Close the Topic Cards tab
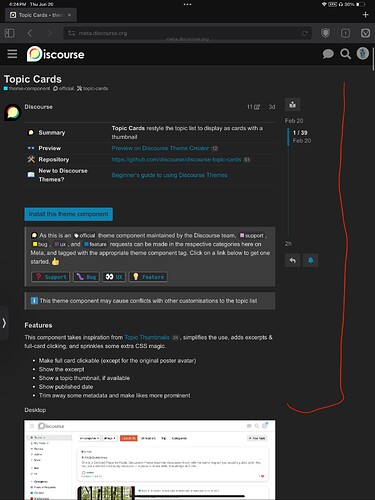375x500 pixels. click(x=69, y=15)
